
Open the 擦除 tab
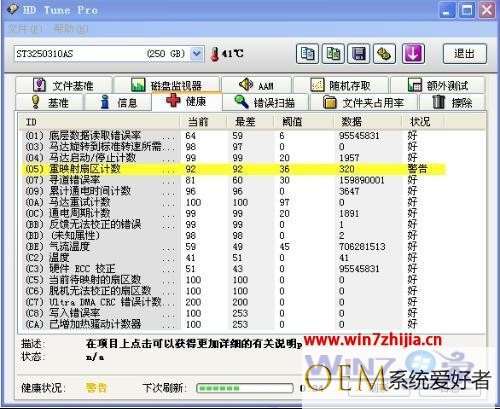point(452,102)
